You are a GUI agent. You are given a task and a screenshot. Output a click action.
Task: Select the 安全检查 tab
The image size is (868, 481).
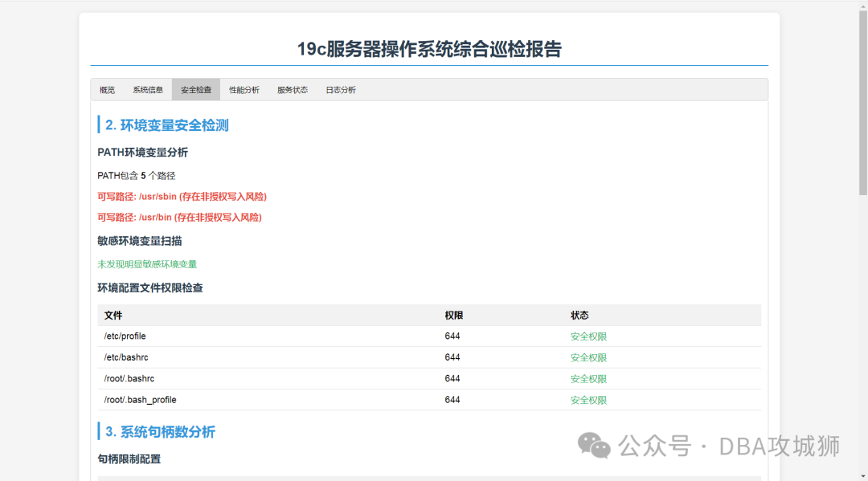tap(196, 90)
